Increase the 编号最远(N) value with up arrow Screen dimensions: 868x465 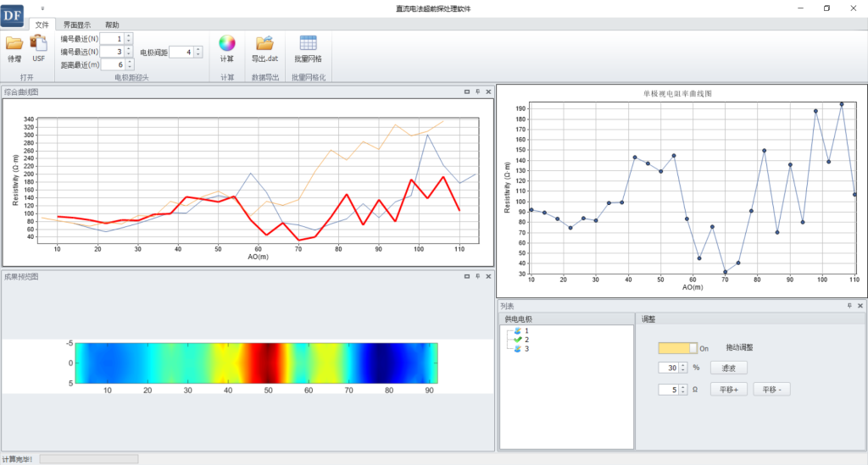coord(129,48)
